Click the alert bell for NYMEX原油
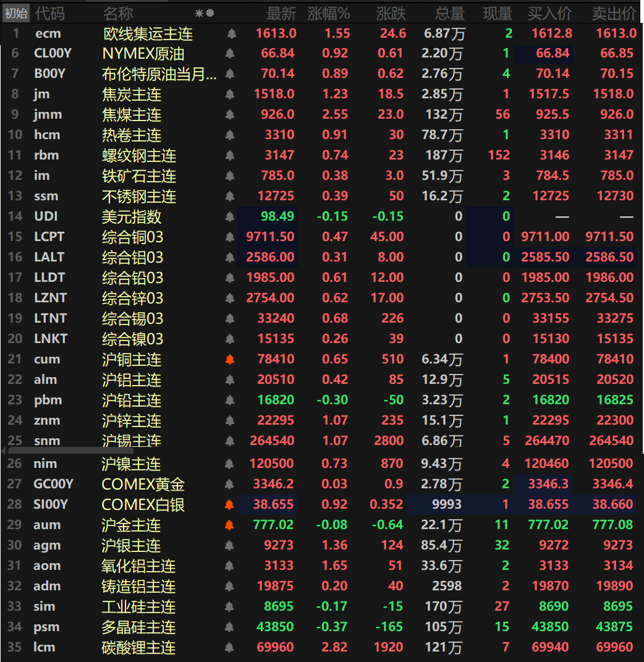644x662 pixels. pyautogui.click(x=231, y=54)
